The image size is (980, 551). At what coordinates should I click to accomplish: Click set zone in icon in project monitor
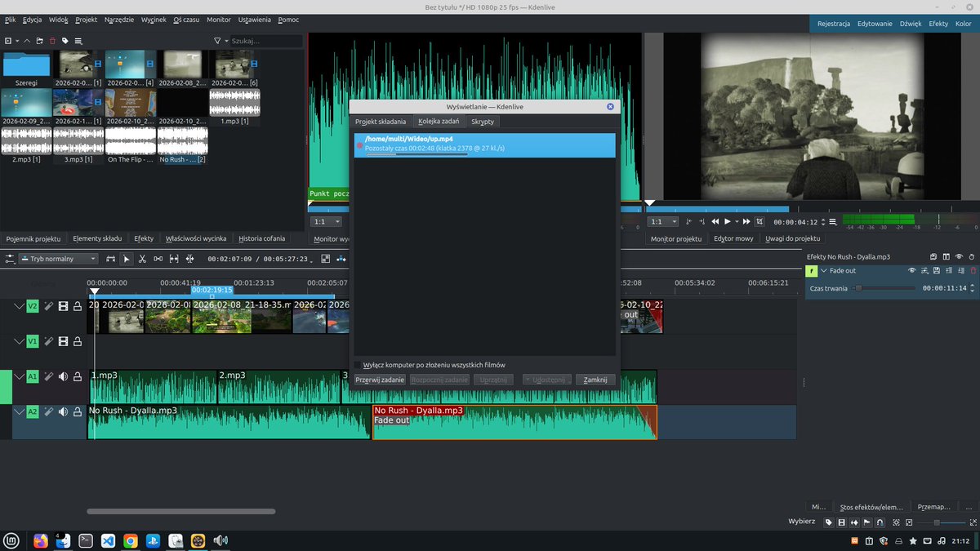[688, 221]
